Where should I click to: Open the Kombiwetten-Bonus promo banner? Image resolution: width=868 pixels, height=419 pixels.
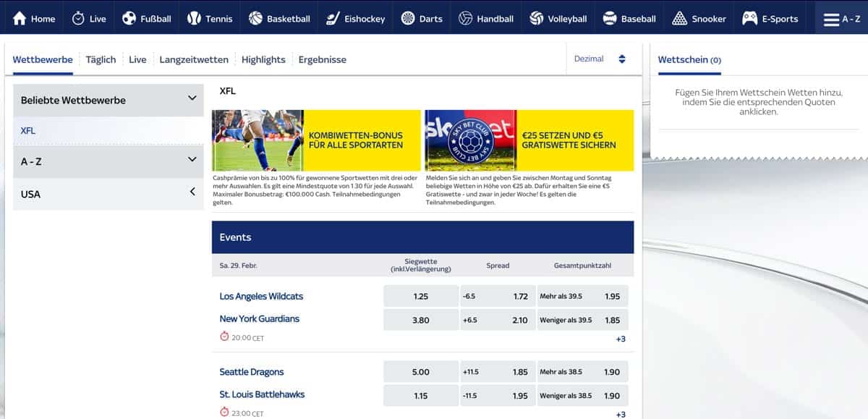click(x=316, y=140)
